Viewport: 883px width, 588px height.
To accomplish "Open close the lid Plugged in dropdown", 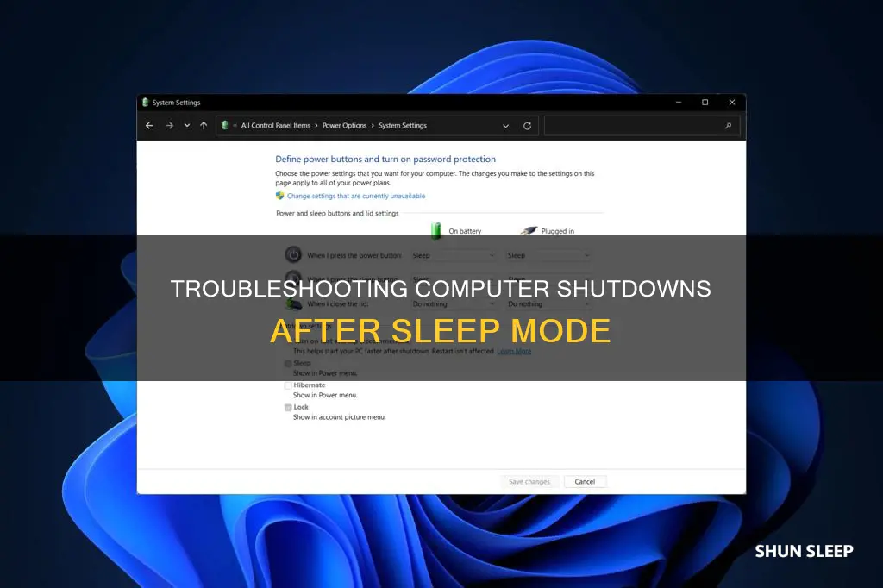I will pyautogui.click(x=548, y=304).
